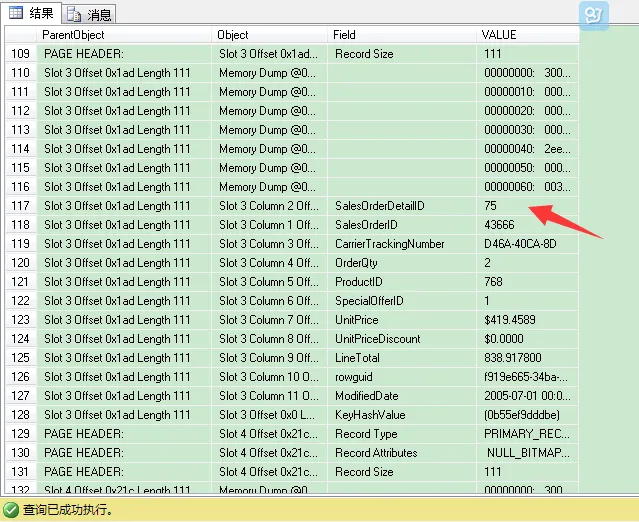The image size is (639, 522).
Task: Select the ModifiedDate value 2005-07-01
Action: click(x=527, y=396)
